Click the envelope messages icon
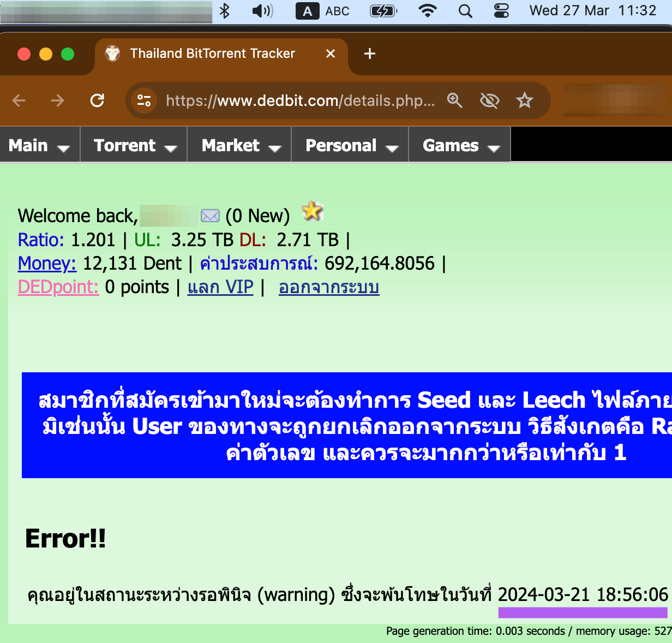The width and height of the screenshot is (672, 643). [x=210, y=216]
